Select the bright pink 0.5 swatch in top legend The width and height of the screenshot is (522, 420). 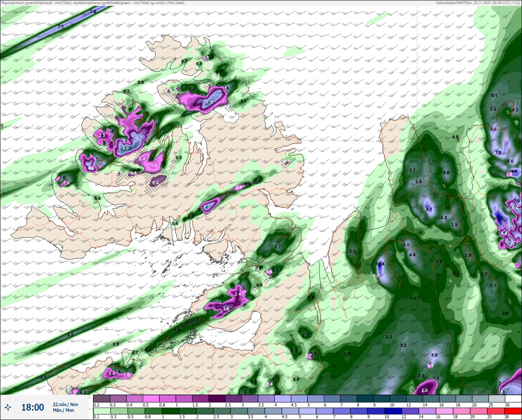tap(151, 398)
